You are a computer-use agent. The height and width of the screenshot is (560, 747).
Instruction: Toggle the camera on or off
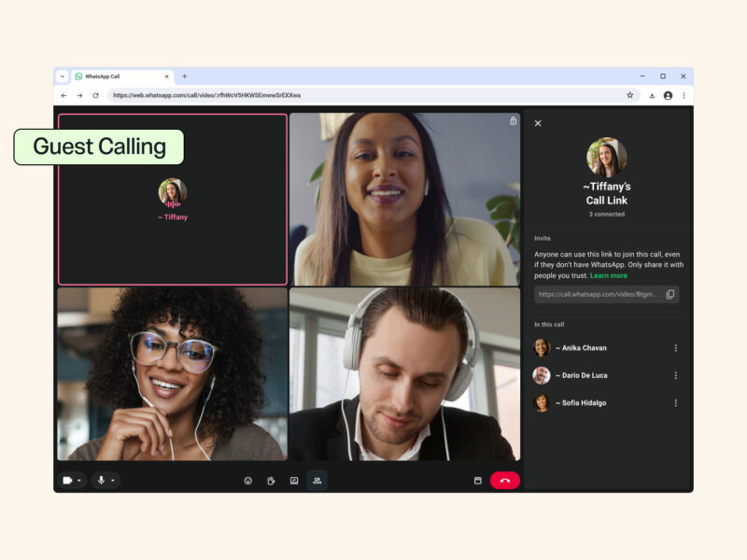[67, 481]
